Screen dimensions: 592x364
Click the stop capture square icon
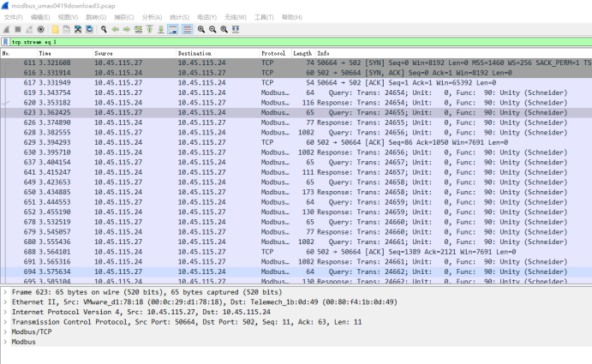click(x=16, y=29)
